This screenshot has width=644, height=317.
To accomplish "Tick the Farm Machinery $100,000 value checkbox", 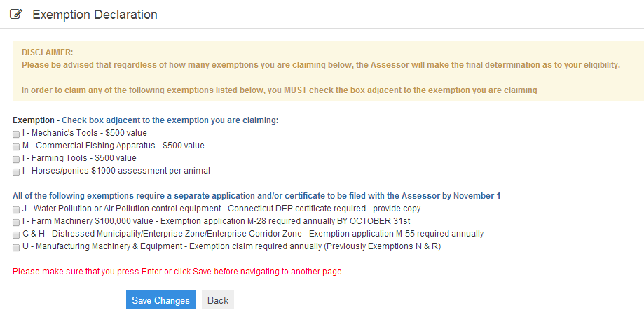I will click(16, 223).
